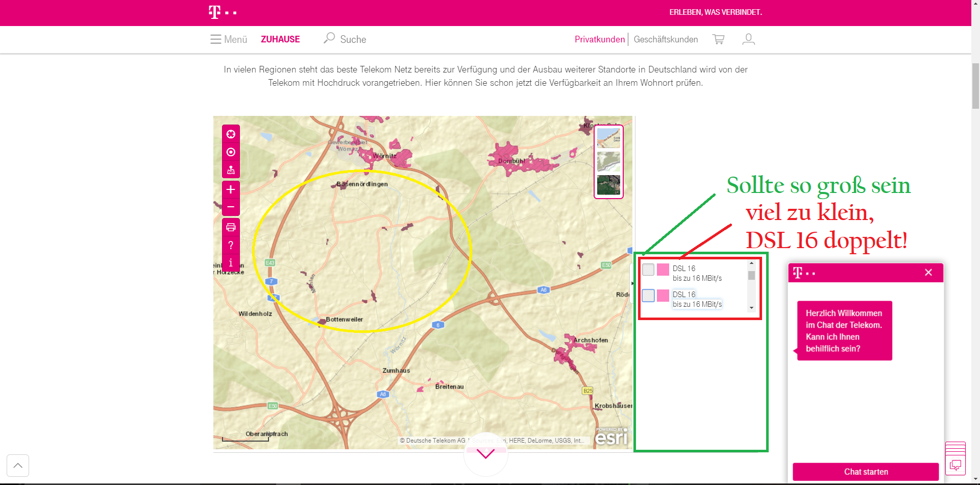980x485 pixels.
Task: Click the crosshair full-extent map tool
Action: (x=231, y=134)
